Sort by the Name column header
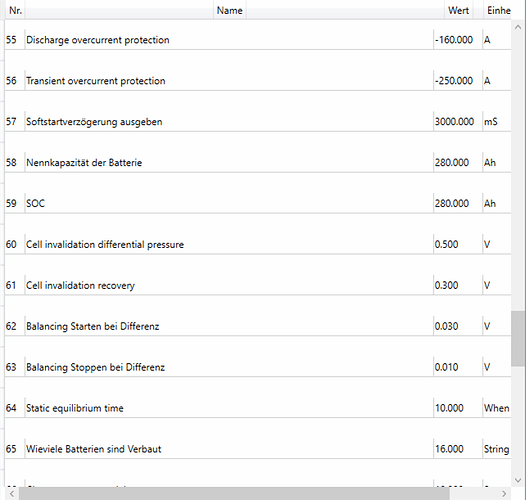The height and width of the screenshot is (500, 526). click(x=229, y=11)
